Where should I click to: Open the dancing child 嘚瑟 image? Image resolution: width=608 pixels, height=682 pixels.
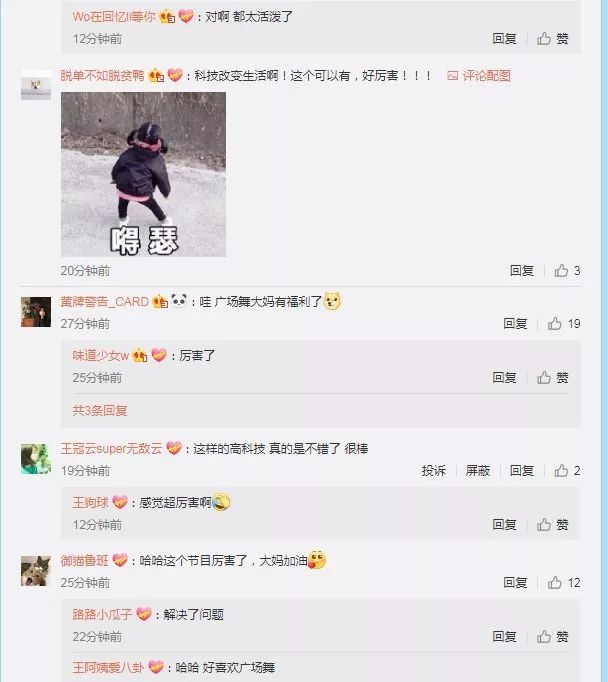point(144,174)
